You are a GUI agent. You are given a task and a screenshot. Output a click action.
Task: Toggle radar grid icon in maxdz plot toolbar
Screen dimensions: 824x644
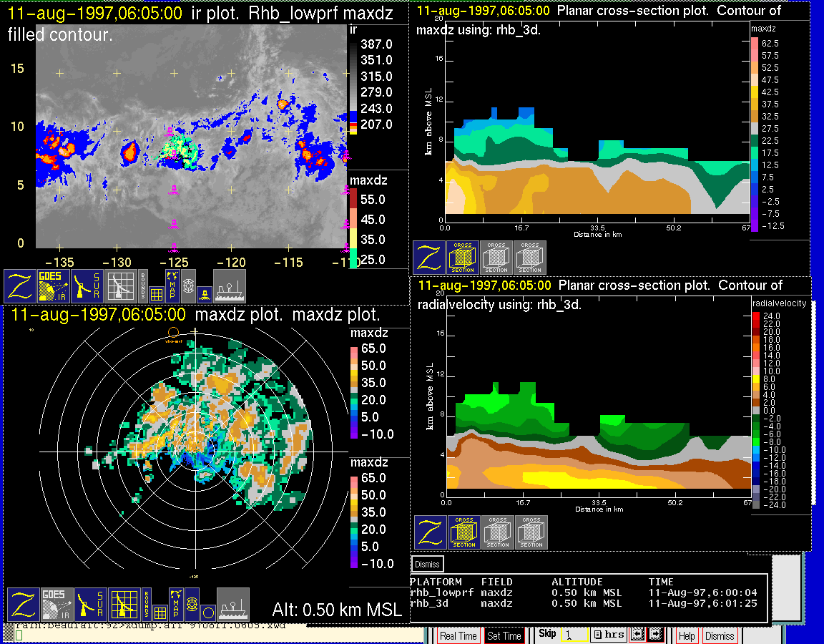(x=124, y=605)
